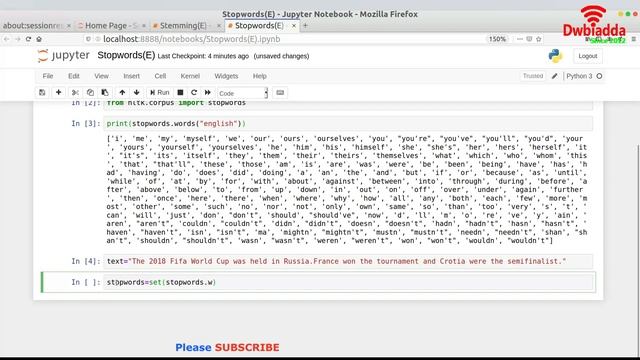This screenshot has height=360, width=640.
Task: Click the Jupyter logo
Action: click(63, 56)
